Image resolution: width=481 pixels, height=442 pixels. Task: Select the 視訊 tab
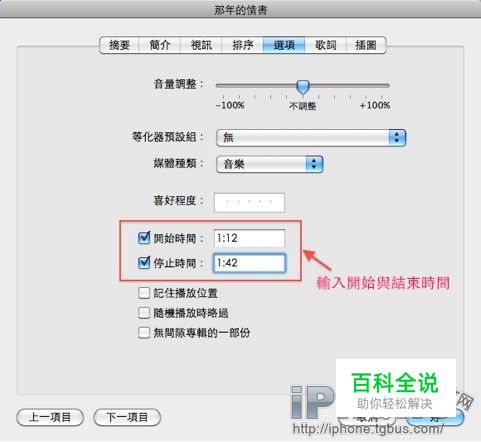point(201,45)
